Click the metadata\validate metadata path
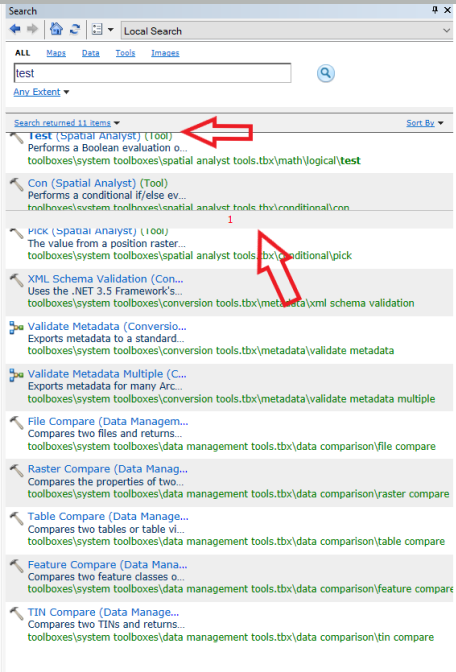Screen dimensions: 456x672 click(x=211, y=351)
